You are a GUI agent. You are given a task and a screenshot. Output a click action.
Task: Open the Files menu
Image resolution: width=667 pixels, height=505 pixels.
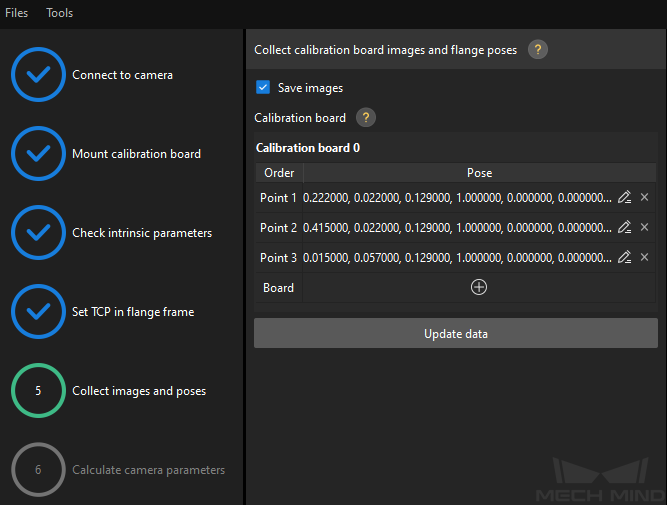(17, 13)
